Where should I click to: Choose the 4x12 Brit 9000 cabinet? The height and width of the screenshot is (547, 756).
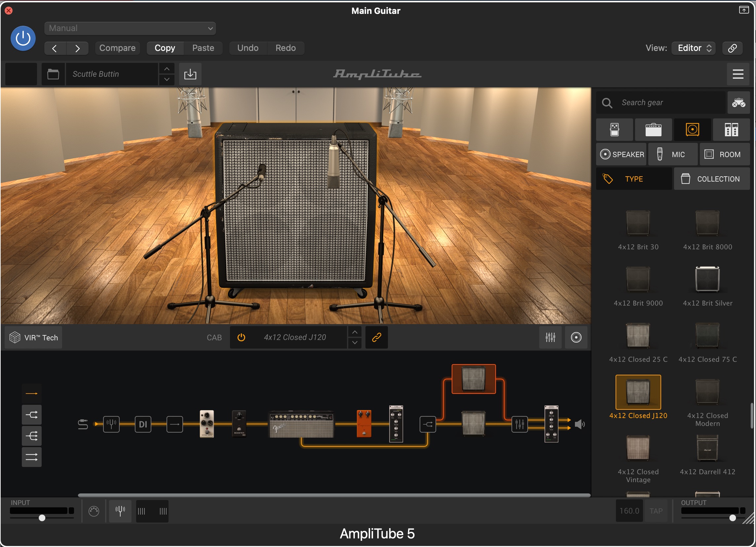[638, 286]
